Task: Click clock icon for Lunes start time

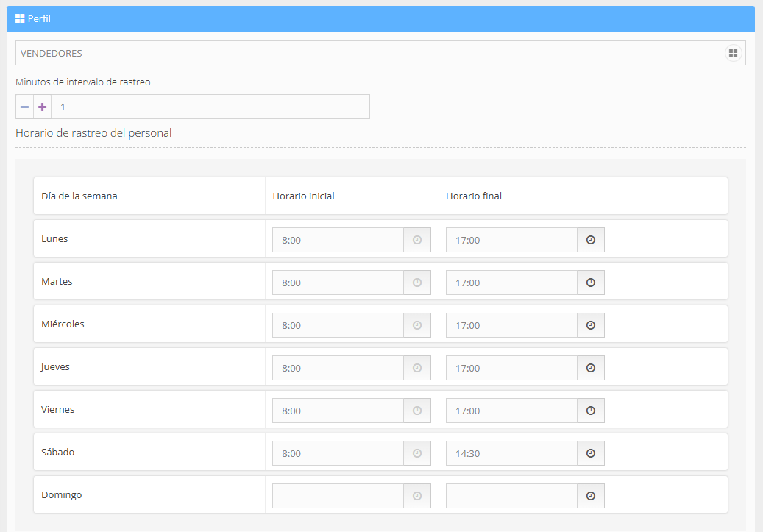Action: [x=416, y=240]
